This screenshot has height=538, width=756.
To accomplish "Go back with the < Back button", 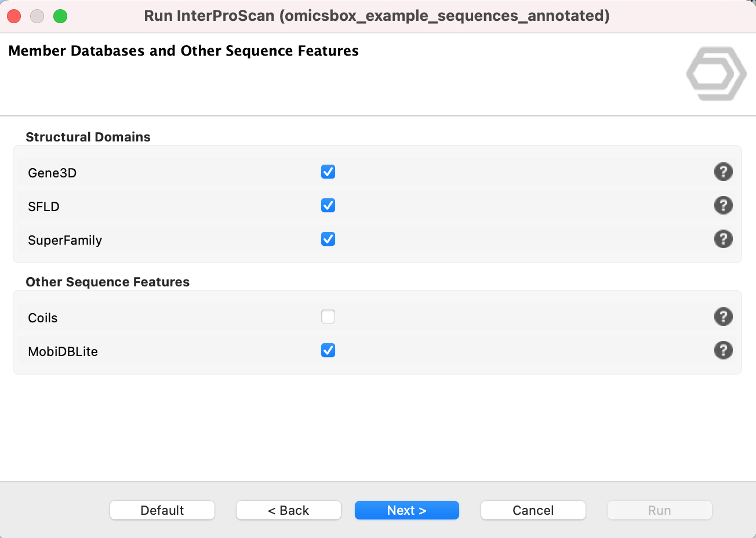I will [288, 510].
